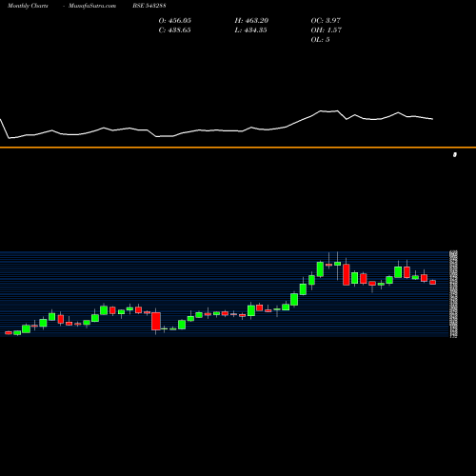Click the high value 'H: 463.20'
Viewport: 476px width, 476px height.
coord(251,21)
